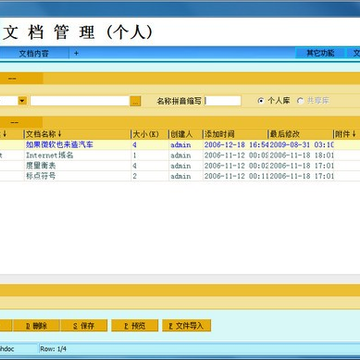
Task: Click the P 预览 button
Action: pyautogui.click(x=135, y=326)
